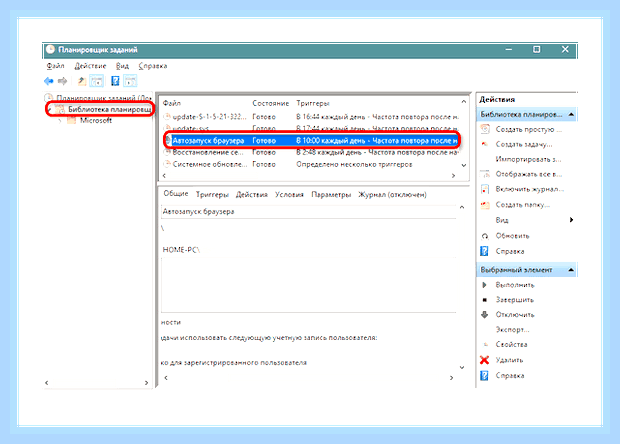Screen dimensions: 620x444
Task: Click stop icon beside Завершить
Action: coord(485,300)
